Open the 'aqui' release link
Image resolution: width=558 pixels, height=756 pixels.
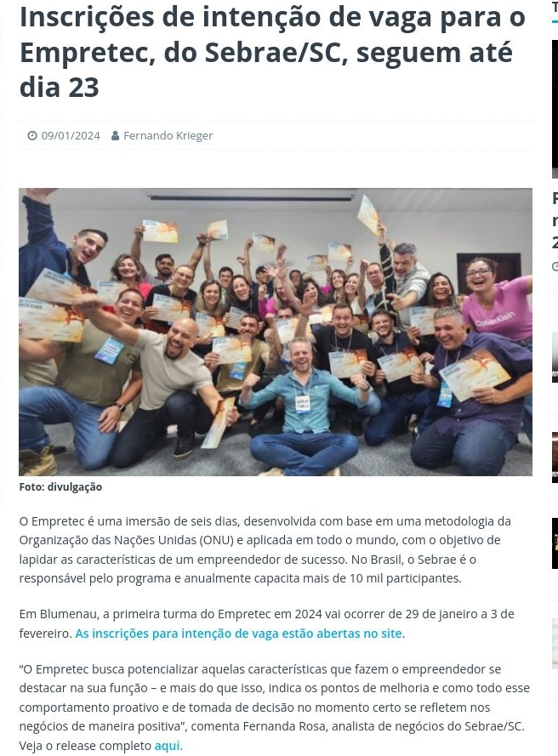pos(167,746)
